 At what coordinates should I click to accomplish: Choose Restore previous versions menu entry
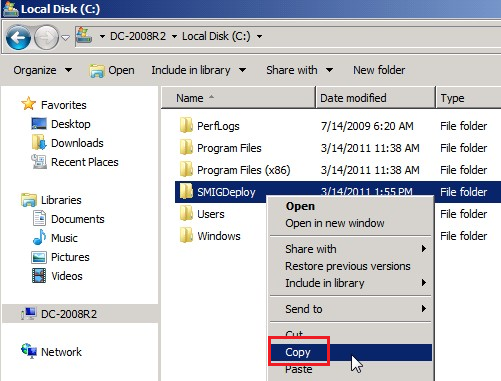pyautogui.click(x=351, y=266)
